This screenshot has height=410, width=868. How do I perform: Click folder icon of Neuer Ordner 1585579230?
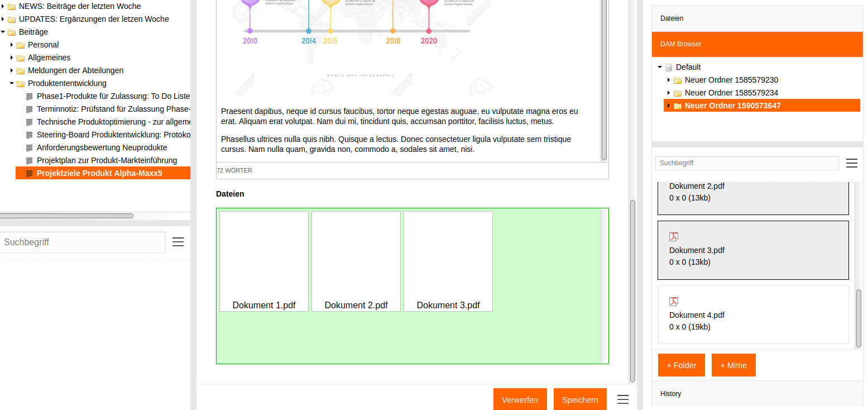tap(678, 80)
